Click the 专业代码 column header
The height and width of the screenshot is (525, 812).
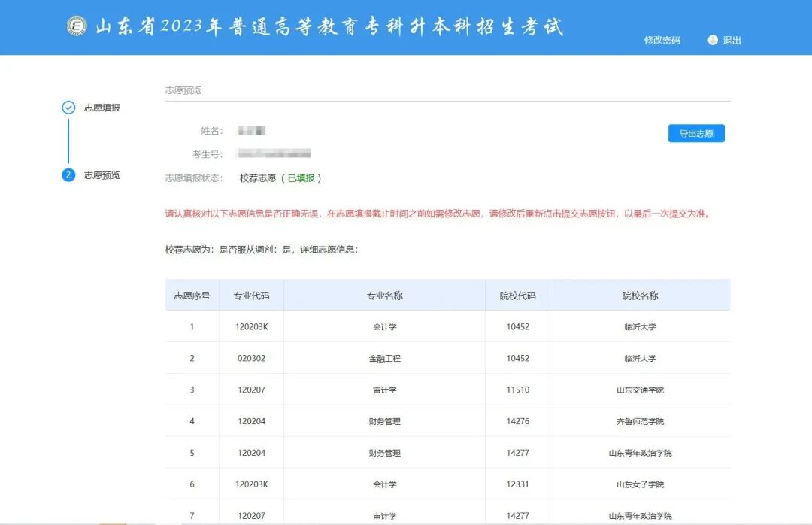252,296
